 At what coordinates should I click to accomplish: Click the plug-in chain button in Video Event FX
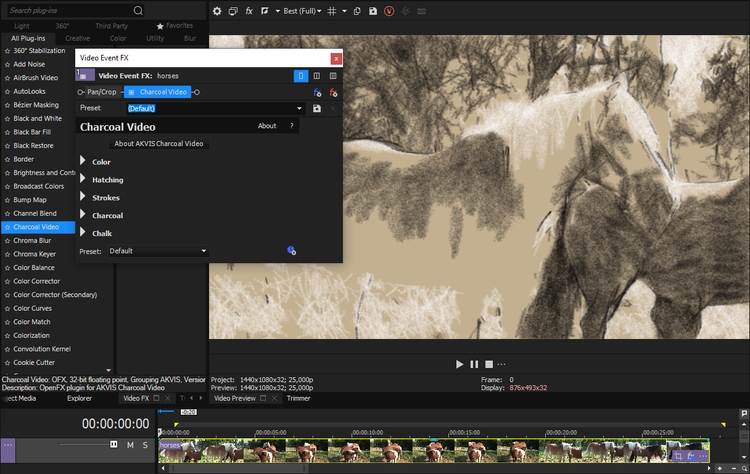click(x=317, y=92)
